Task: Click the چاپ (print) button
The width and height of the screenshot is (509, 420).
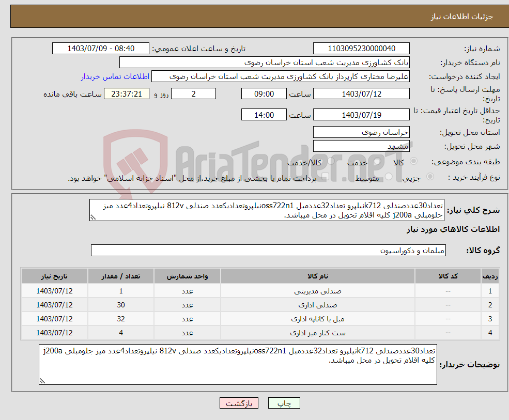Action: point(284,403)
